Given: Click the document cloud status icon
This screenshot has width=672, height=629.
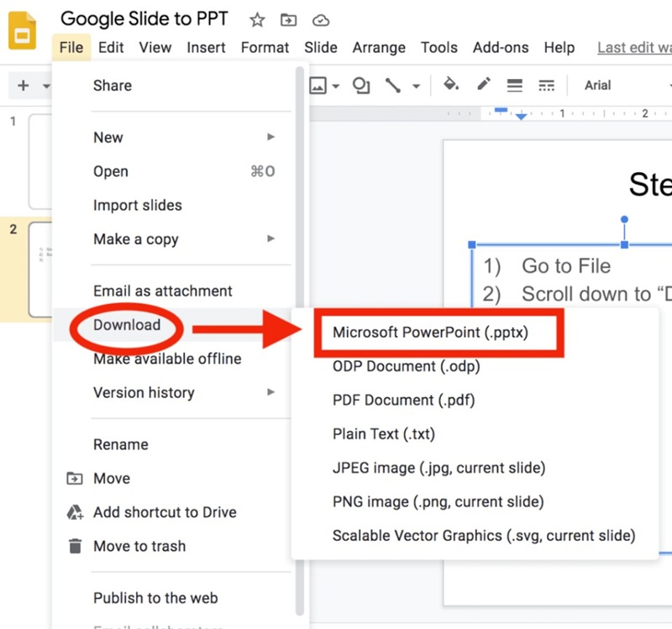Looking at the screenshot, I should pyautogui.click(x=320, y=19).
